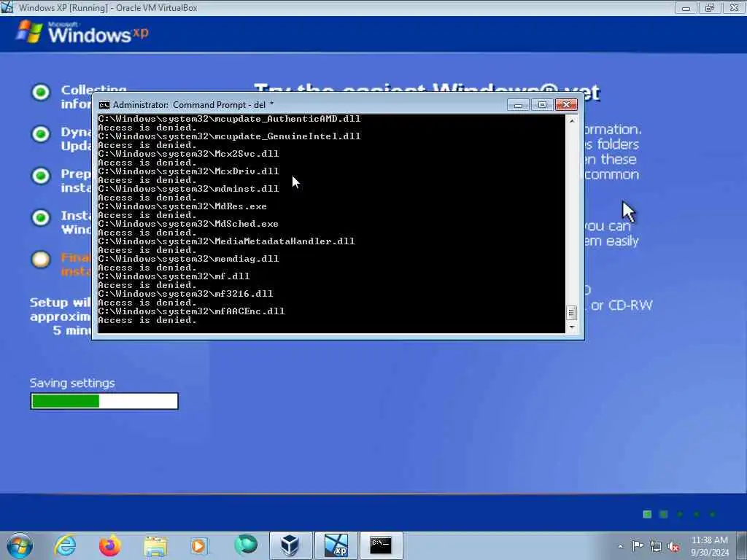Show hidden icons in the system tray
Screen dimensions: 747x560
(x=620, y=547)
